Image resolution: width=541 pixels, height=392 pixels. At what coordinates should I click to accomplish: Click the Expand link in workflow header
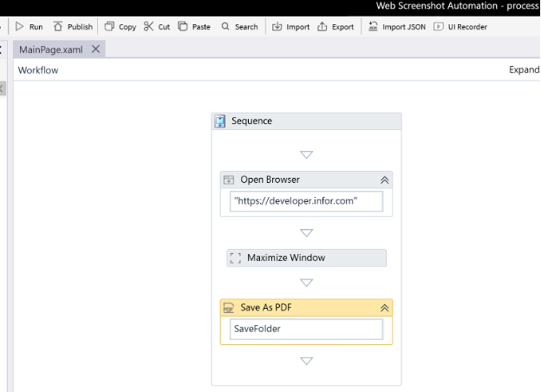pos(524,70)
